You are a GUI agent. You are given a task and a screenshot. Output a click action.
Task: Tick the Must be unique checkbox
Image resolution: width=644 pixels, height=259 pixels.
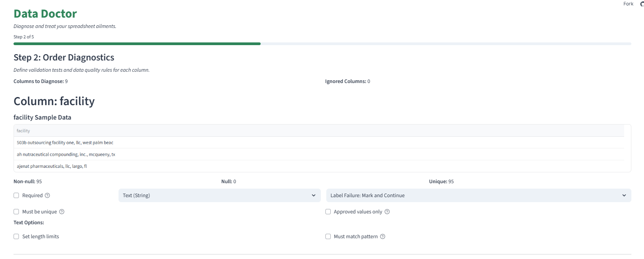(x=16, y=212)
